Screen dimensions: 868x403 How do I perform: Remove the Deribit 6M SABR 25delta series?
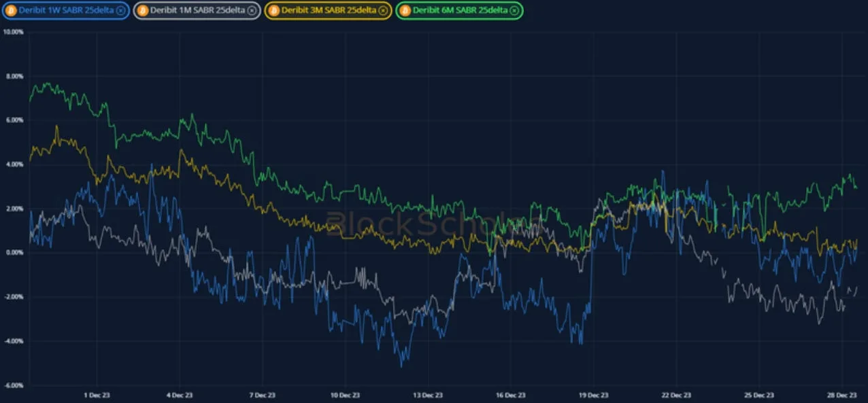[x=515, y=10]
